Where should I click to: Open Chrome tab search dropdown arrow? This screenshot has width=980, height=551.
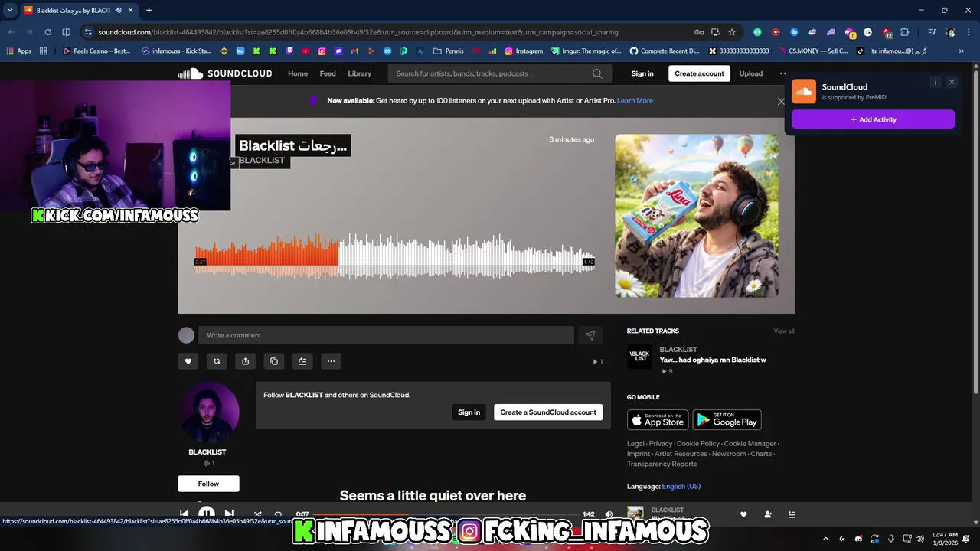[x=10, y=10]
